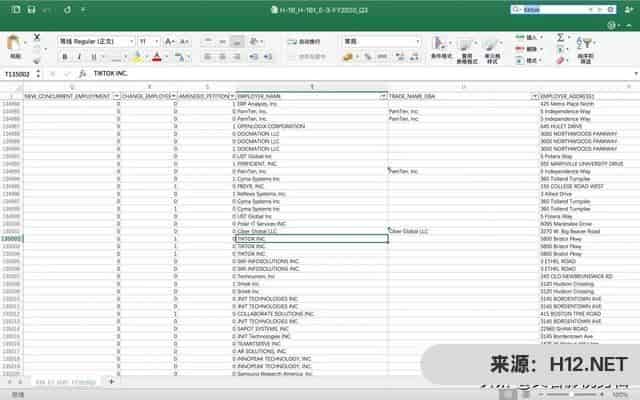Click the Delete cells button

pyautogui.click(x=529, y=49)
